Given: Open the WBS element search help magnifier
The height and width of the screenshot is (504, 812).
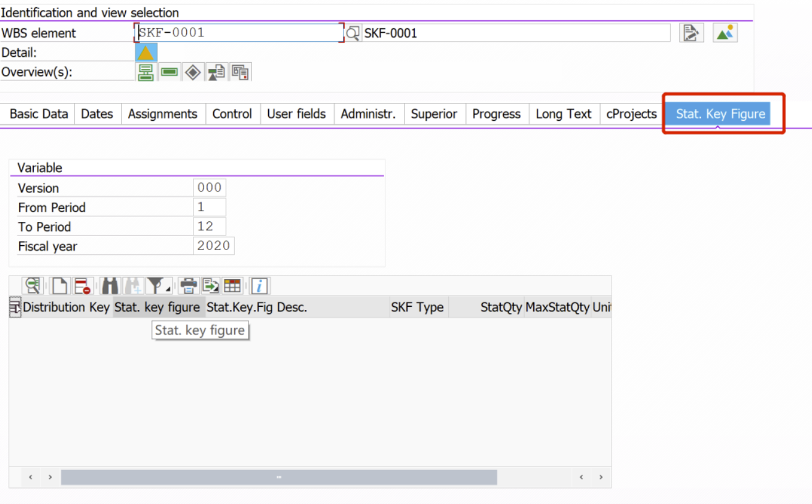Looking at the screenshot, I should pyautogui.click(x=351, y=33).
